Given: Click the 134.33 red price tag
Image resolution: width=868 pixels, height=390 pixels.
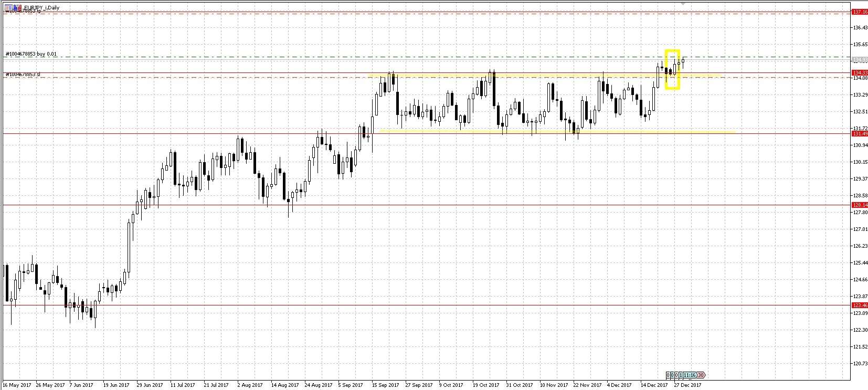Looking at the screenshot, I should 860,72.
